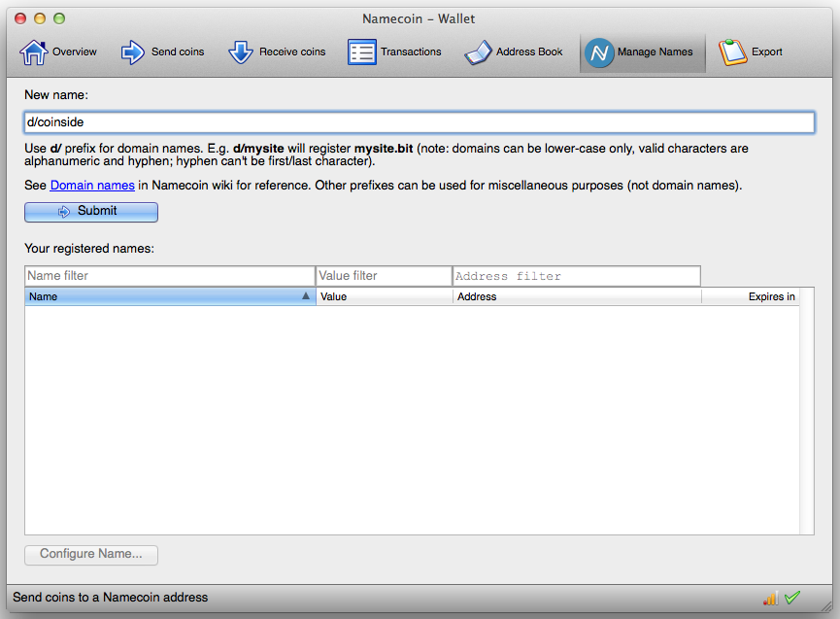Sort the table by Expires in column

click(x=751, y=297)
